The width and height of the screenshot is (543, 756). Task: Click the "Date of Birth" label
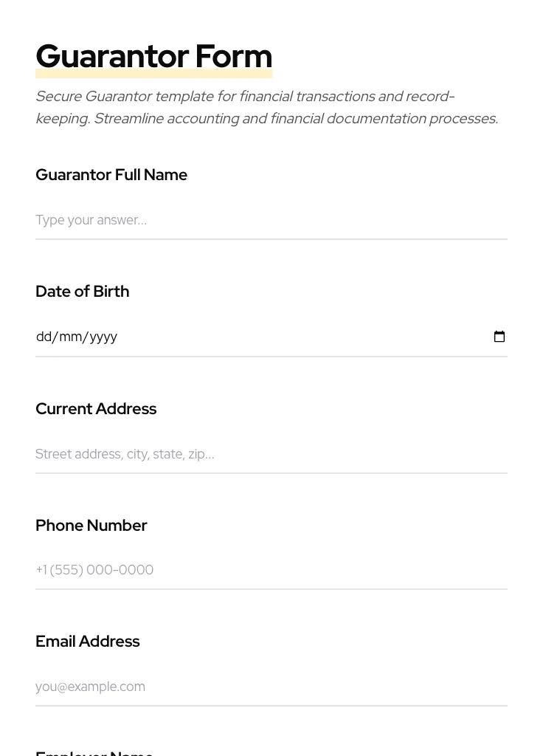click(83, 292)
